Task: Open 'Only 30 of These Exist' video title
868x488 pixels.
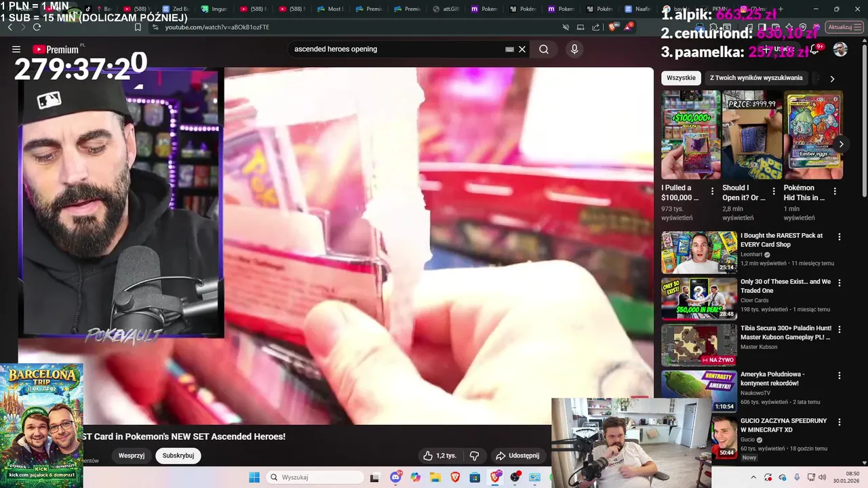Action: coord(785,286)
